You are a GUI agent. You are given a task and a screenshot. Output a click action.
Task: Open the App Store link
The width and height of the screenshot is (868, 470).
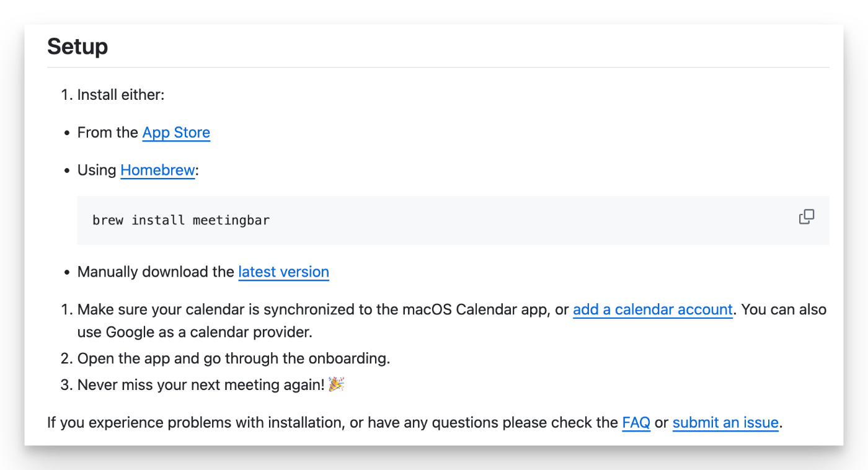click(176, 133)
